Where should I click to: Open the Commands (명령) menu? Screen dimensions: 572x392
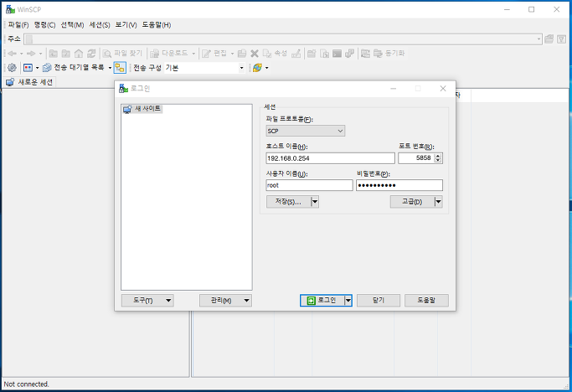44,25
